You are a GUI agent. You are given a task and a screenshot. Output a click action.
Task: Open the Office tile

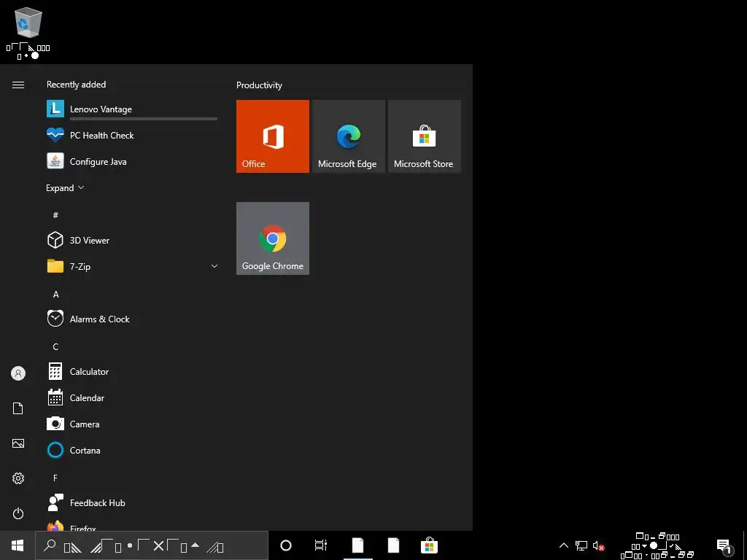click(x=273, y=136)
